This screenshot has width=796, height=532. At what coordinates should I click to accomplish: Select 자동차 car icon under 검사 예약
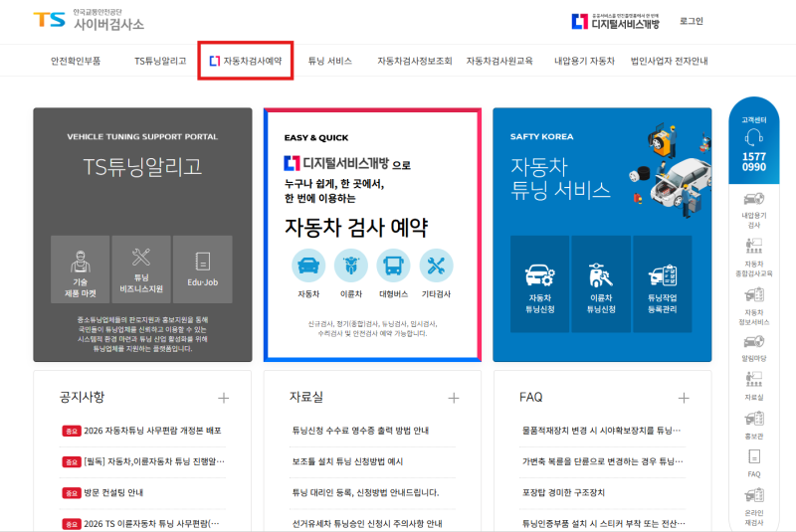308,266
